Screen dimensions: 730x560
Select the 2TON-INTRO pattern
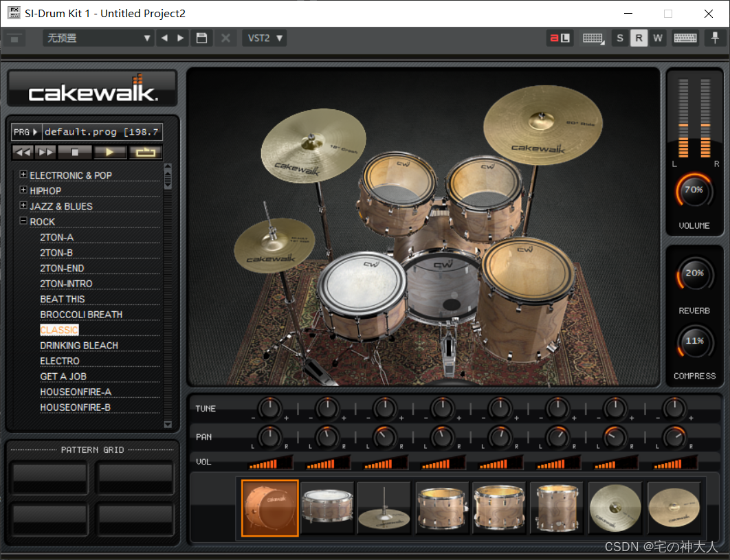pyautogui.click(x=66, y=284)
